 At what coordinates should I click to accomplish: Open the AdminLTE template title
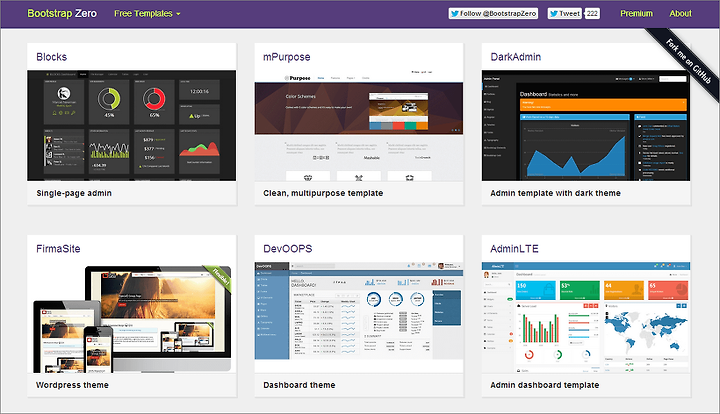(514, 249)
